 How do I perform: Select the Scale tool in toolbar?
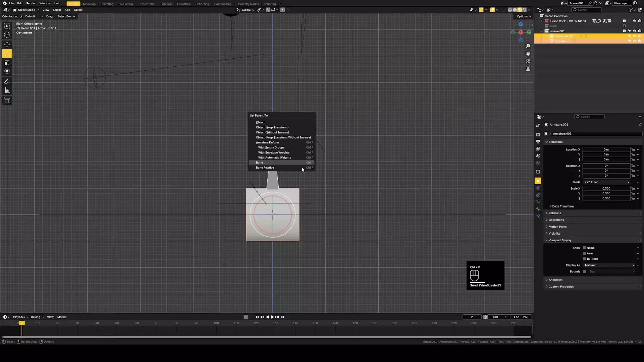tap(7, 63)
